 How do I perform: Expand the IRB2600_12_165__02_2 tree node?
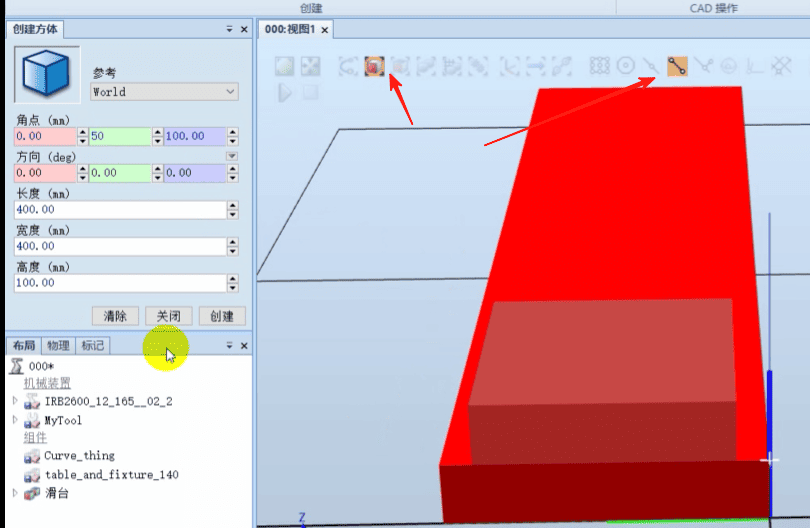pos(15,400)
